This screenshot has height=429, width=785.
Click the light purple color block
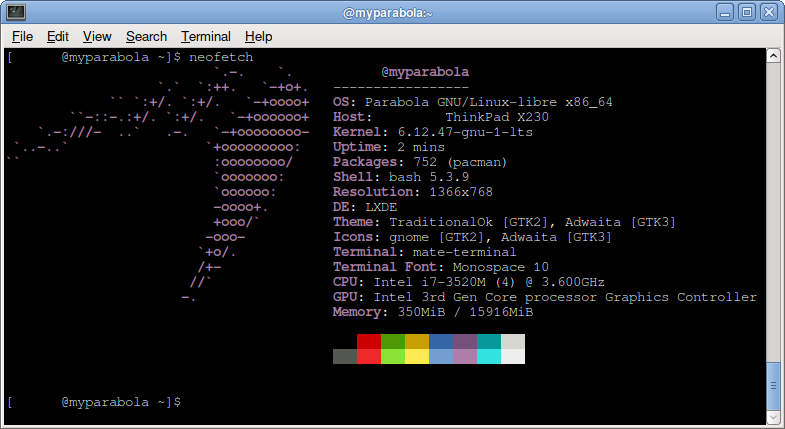[465, 356]
